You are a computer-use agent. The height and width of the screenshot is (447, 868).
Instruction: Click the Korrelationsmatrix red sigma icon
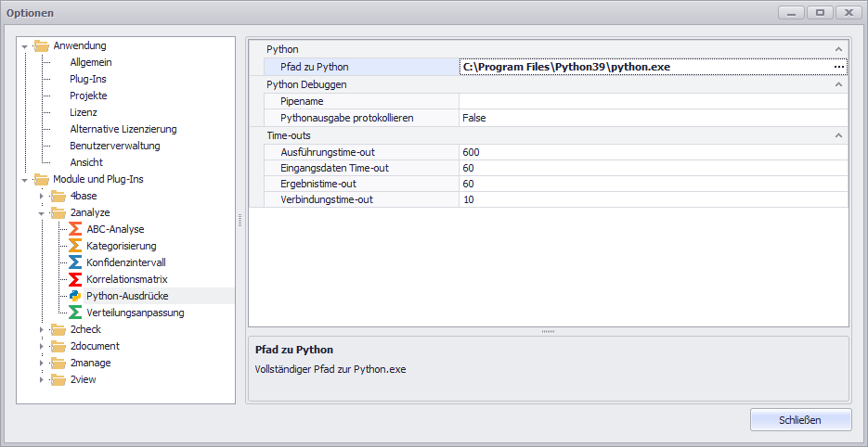pyautogui.click(x=75, y=279)
